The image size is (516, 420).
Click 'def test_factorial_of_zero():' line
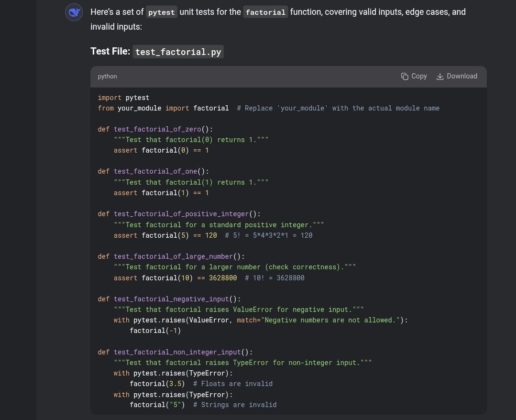(x=155, y=129)
